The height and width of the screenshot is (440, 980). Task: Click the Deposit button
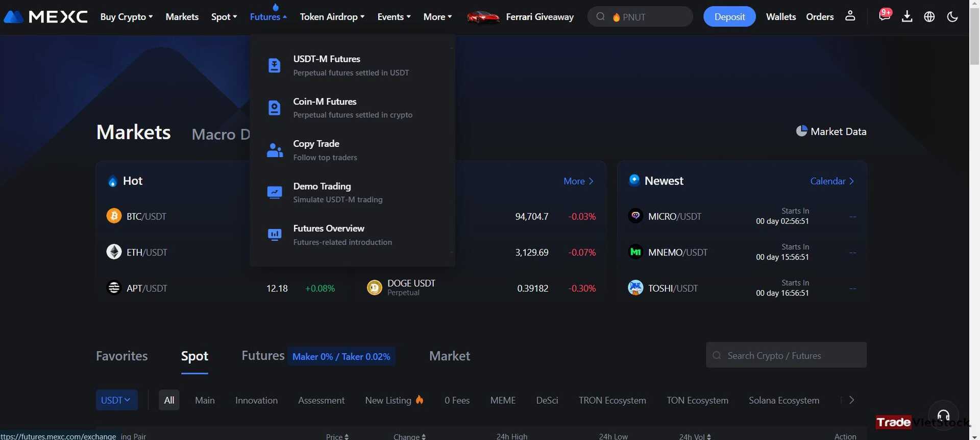[x=729, y=17]
